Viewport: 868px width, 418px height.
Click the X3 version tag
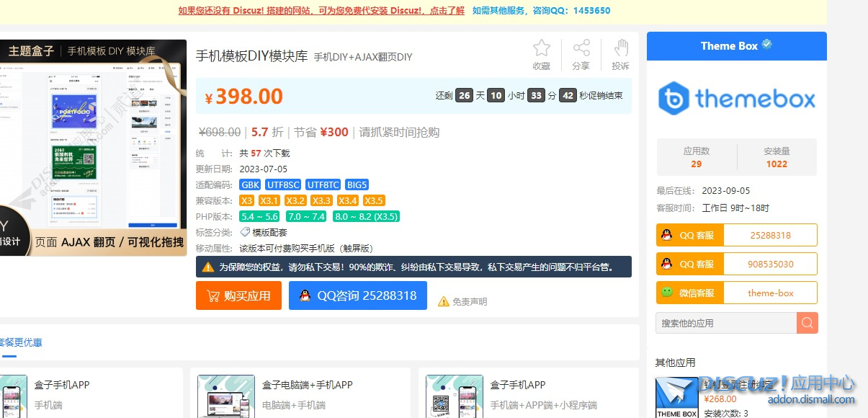(x=247, y=200)
